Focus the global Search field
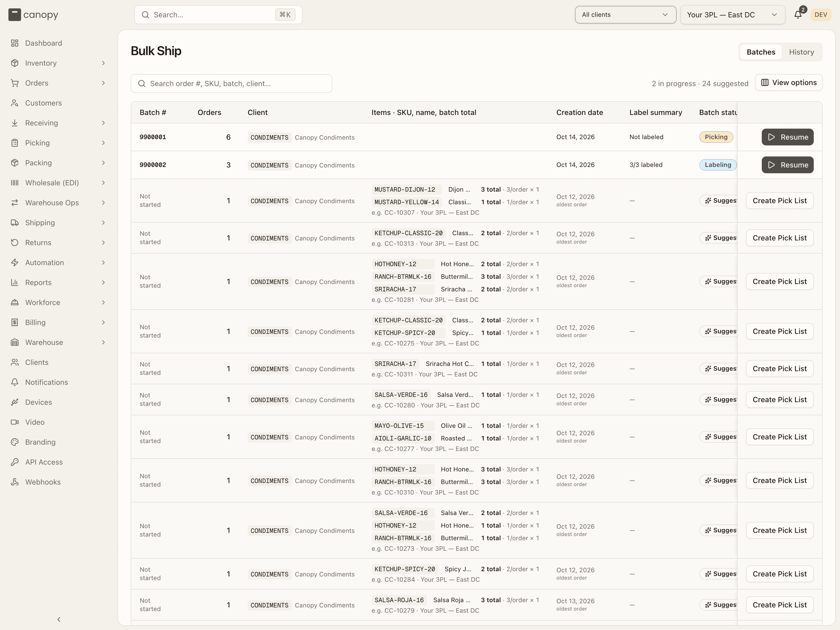 click(x=218, y=15)
